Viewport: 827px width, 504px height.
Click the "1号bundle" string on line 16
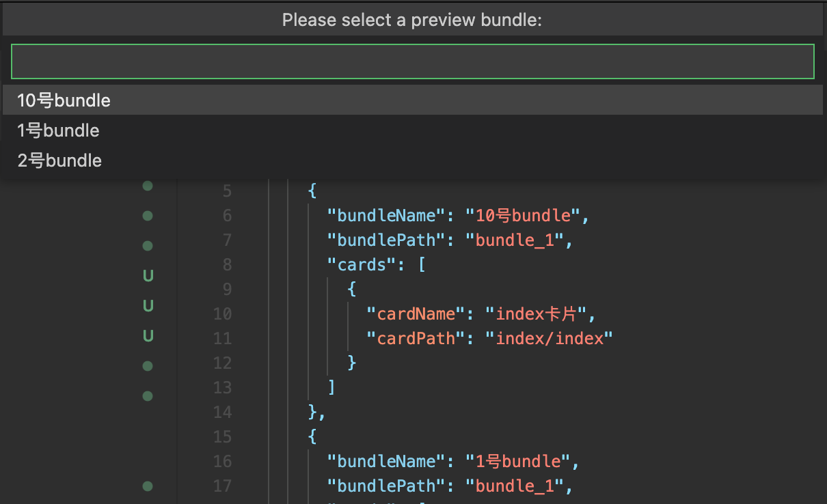(x=518, y=462)
